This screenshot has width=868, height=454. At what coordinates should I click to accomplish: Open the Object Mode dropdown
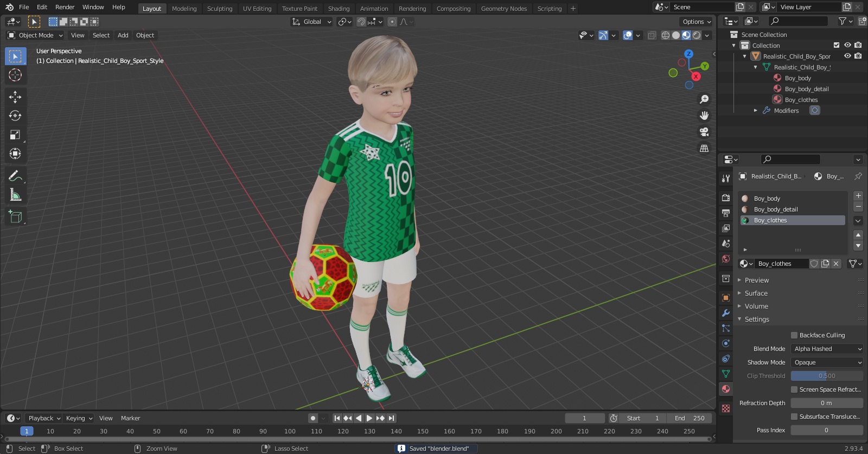[x=35, y=35]
